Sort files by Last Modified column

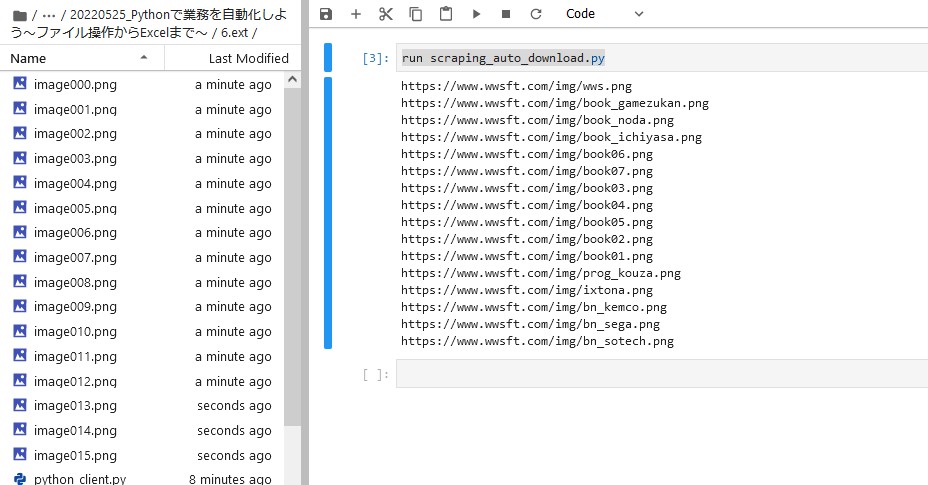(x=233, y=58)
